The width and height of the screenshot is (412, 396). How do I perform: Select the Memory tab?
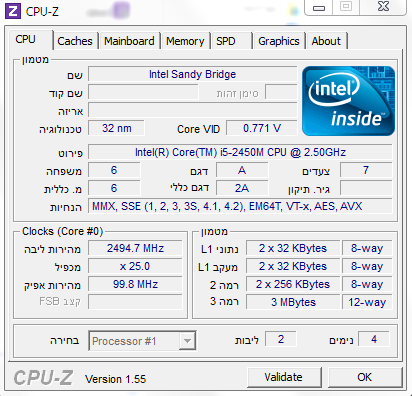coord(185,41)
